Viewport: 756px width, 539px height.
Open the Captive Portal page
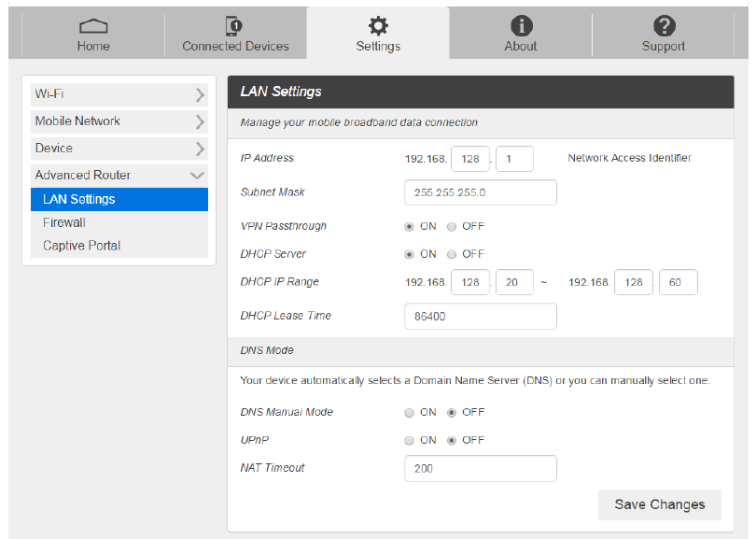82,246
